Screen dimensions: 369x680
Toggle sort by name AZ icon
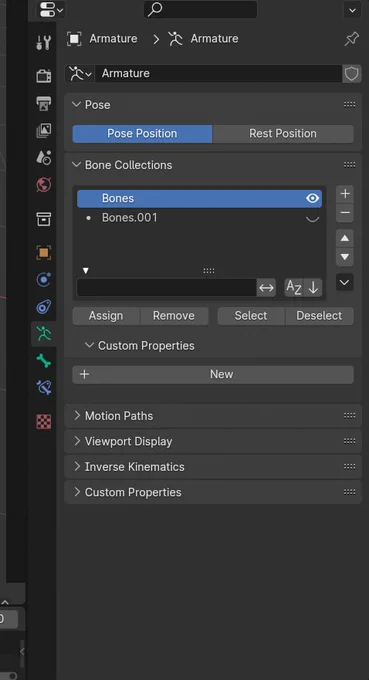[x=294, y=288]
